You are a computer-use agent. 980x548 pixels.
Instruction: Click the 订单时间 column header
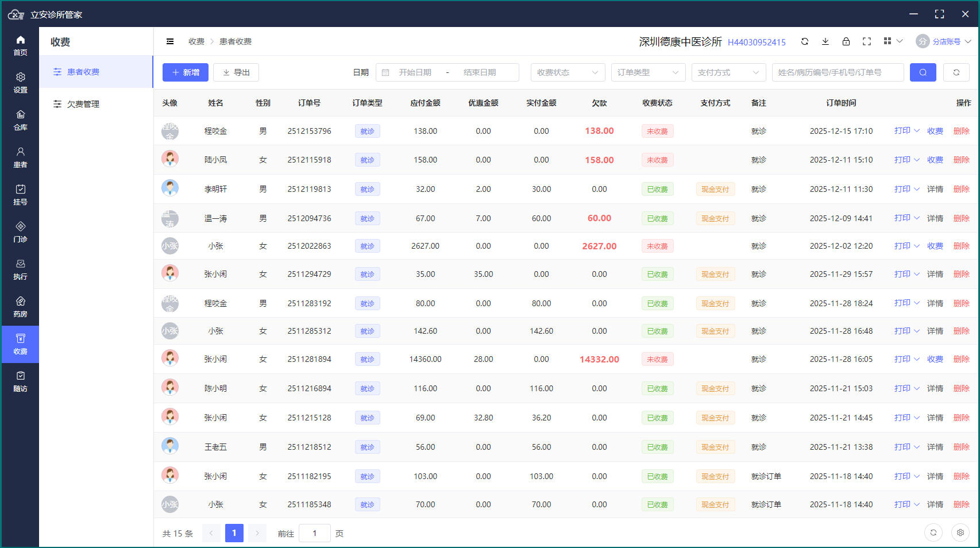click(x=841, y=103)
